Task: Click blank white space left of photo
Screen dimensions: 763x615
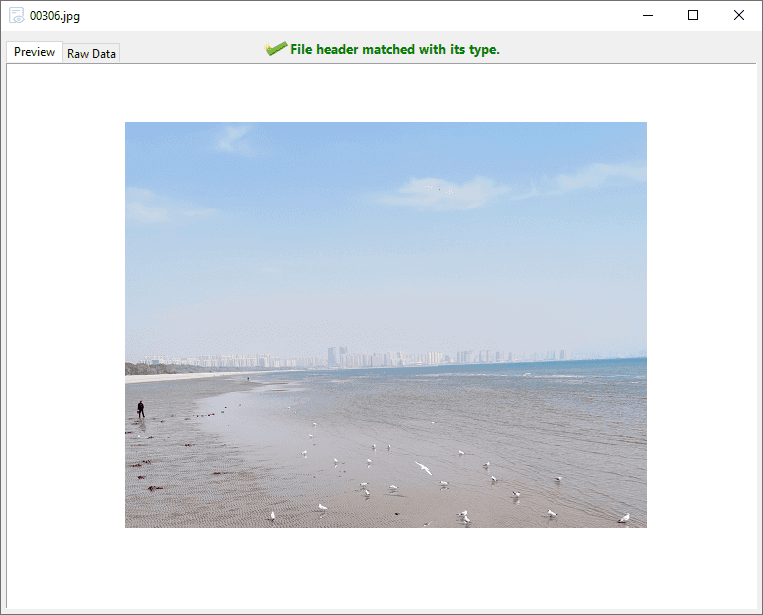Action: [65, 324]
